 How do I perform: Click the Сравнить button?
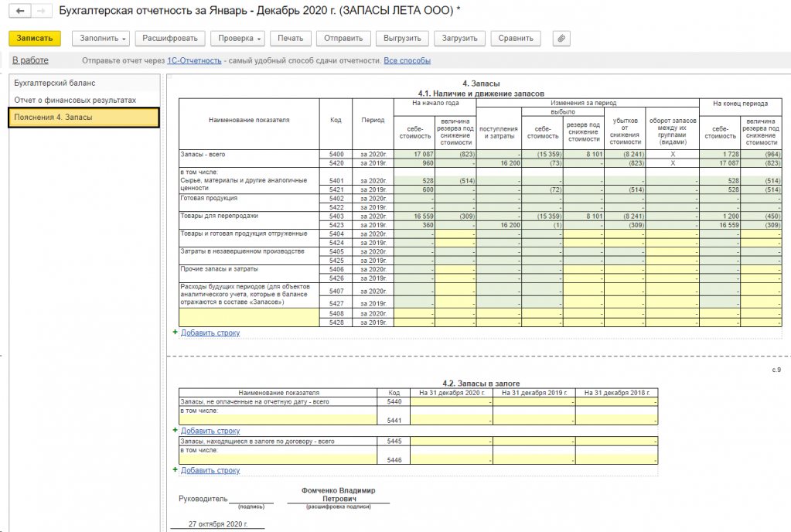tap(516, 39)
